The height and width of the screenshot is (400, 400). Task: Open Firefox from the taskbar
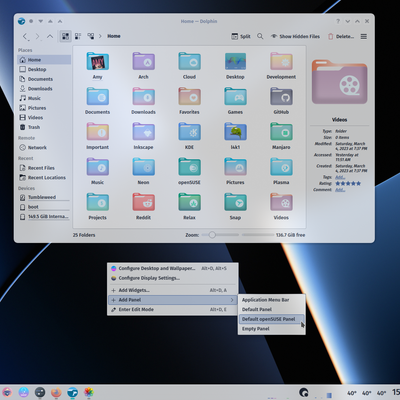click(56, 392)
